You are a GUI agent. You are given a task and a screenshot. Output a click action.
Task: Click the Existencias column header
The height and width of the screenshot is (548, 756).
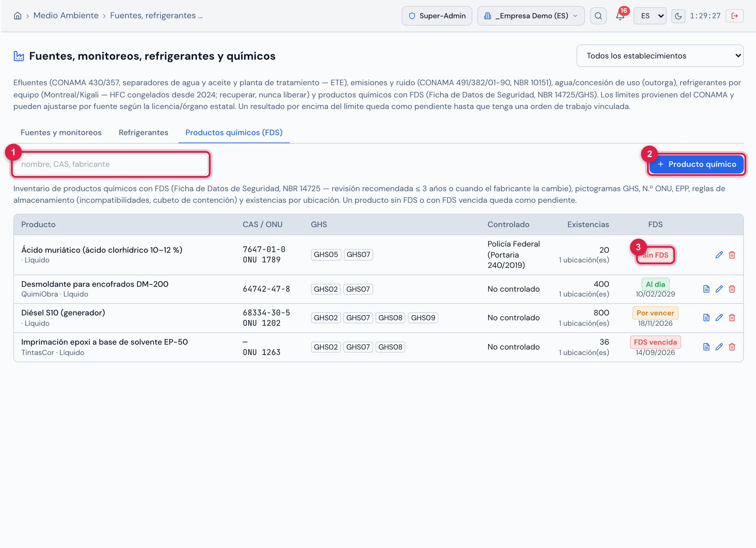(588, 224)
